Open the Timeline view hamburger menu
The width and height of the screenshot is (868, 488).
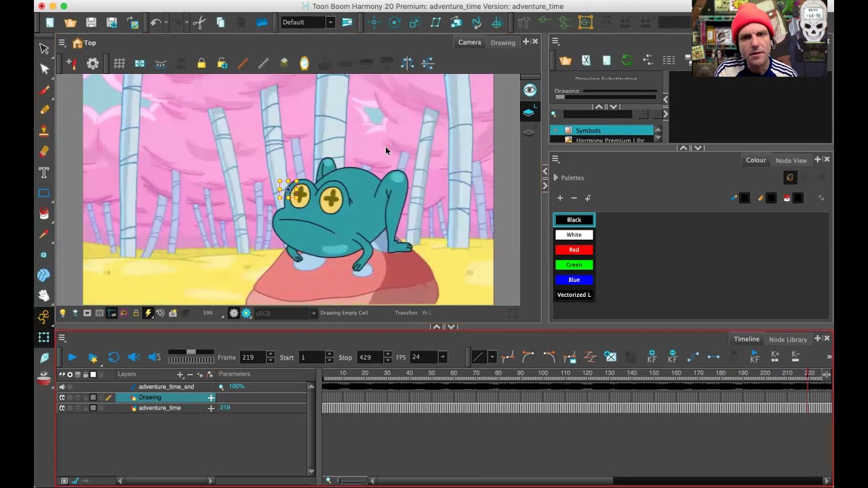[61, 338]
